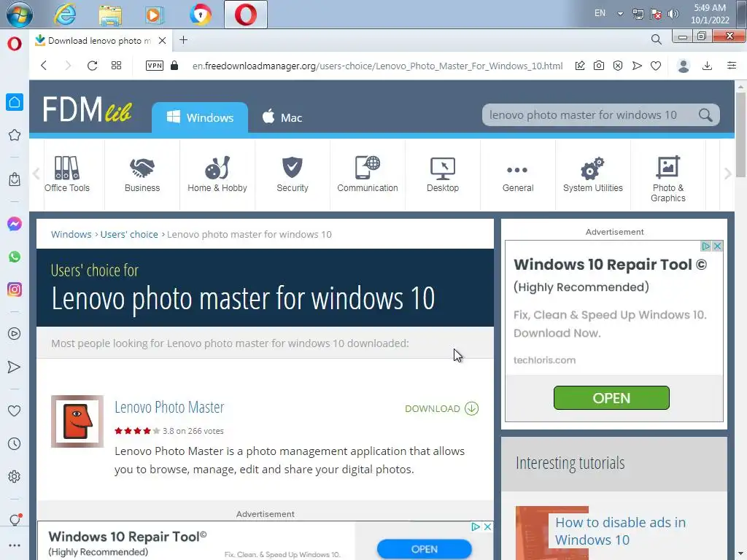Image resolution: width=747 pixels, height=560 pixels.
Task: Close the Download lenovo photo tab
Action: pyautogui.click(x=163, y=41)
